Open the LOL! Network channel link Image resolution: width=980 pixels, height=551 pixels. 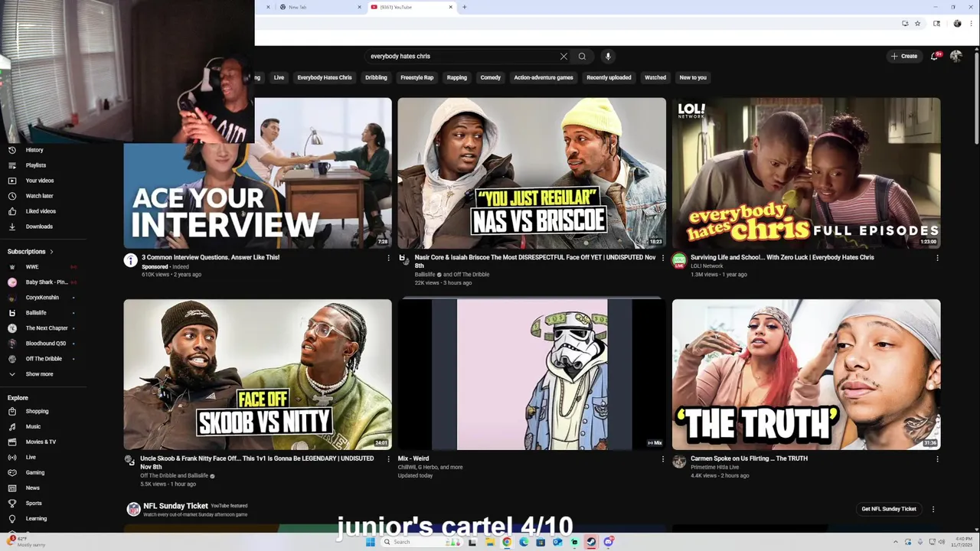click(x=706, y=266)
